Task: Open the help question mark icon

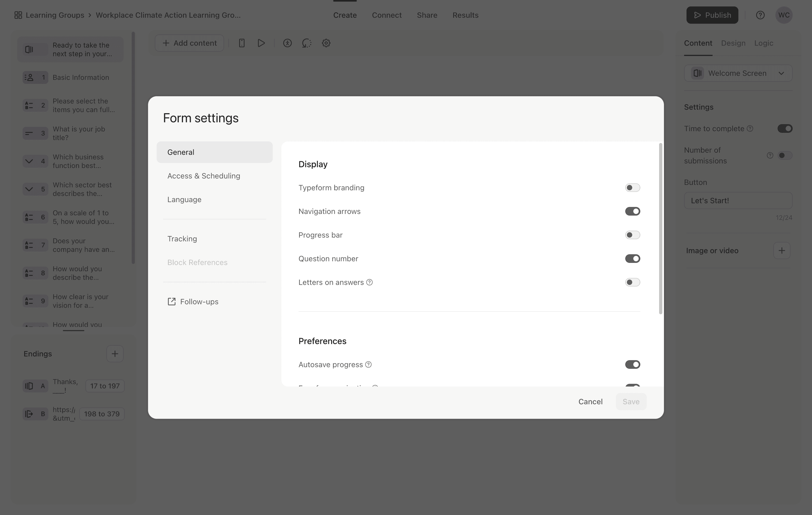Action: pyautogui.click(x=760, y=15)
